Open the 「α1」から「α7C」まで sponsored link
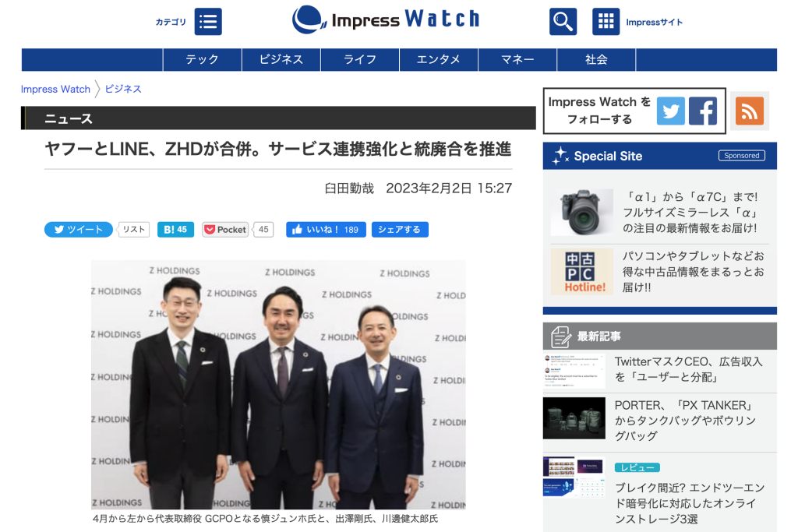The width and height of the screenshot is (798, 532). coord(690,212)
